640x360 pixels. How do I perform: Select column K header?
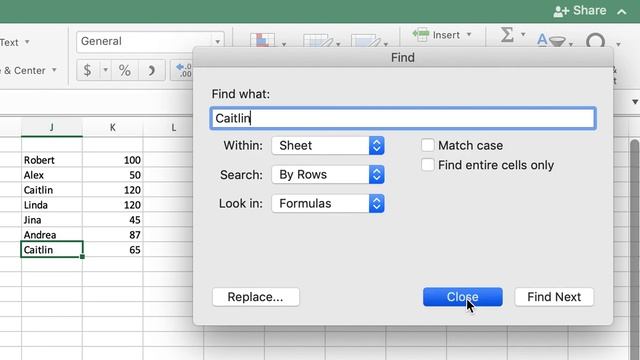pyautogui.click(x=113, y=127)
